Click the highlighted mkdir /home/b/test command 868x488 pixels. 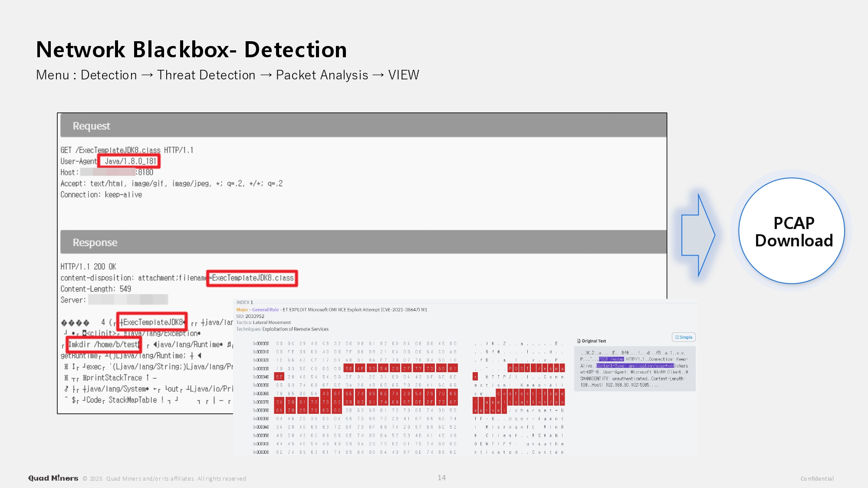point(104,344)
